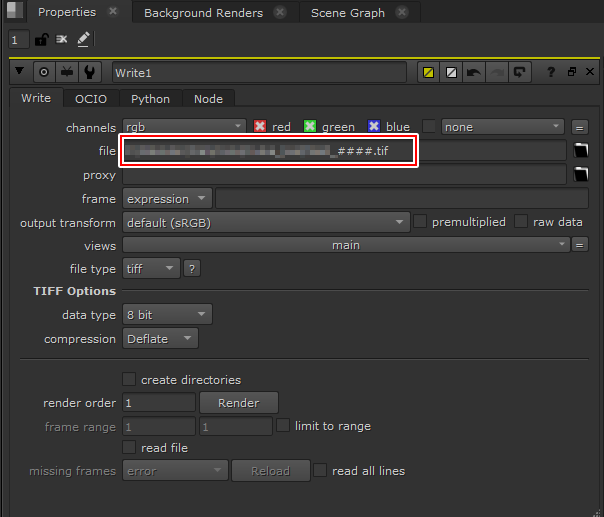Viewport: 604px width, 517px height.
Task: Switch to the OCIO tab
Action: (91, 98)
